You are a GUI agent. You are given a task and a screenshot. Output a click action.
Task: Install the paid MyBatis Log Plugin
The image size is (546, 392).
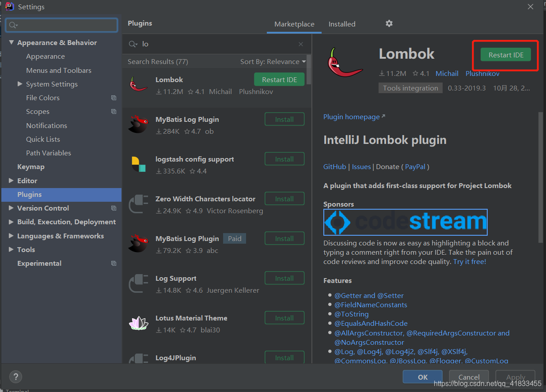284,238
